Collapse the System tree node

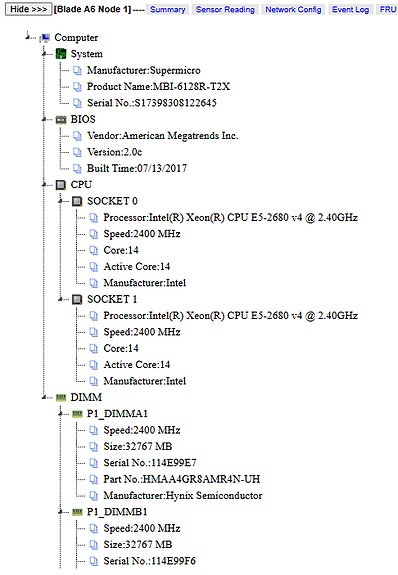(44, 54)
